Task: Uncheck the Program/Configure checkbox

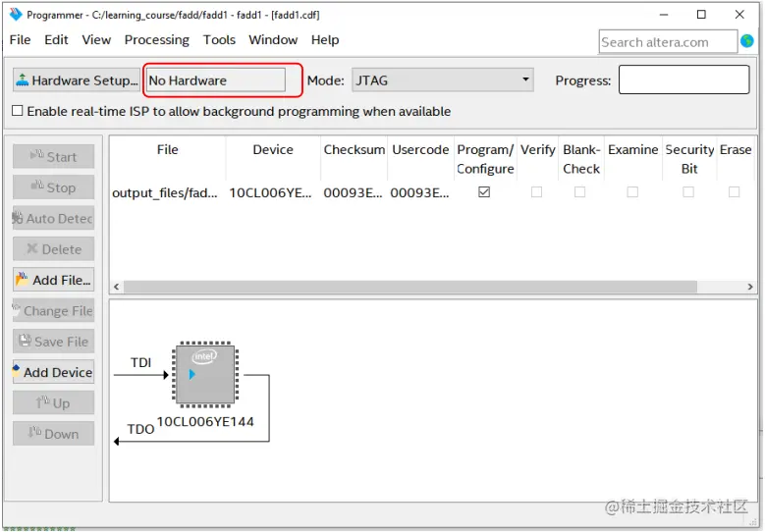Action: 484,192
